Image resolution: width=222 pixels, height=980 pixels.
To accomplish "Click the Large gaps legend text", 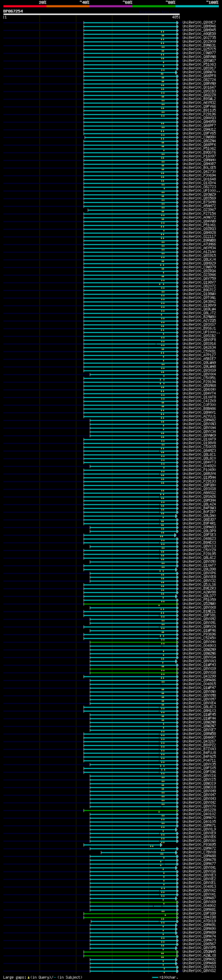I will [43, 977].
